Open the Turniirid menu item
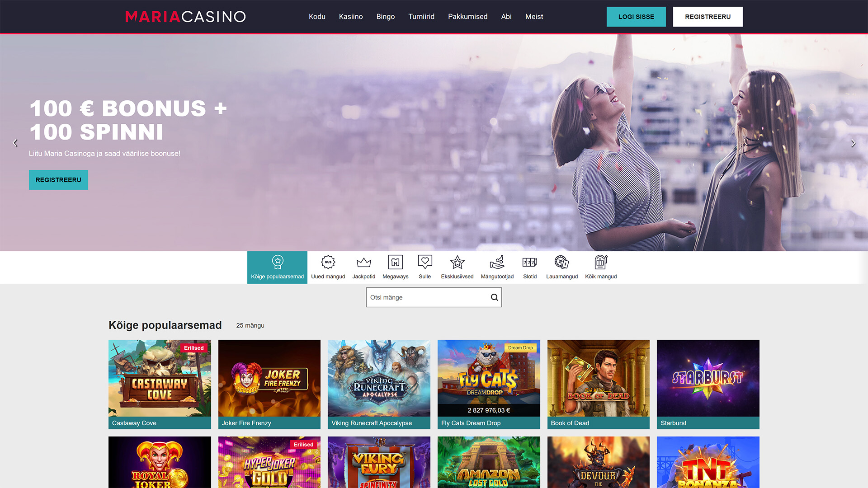868x488 pixels. pos(421,17)
